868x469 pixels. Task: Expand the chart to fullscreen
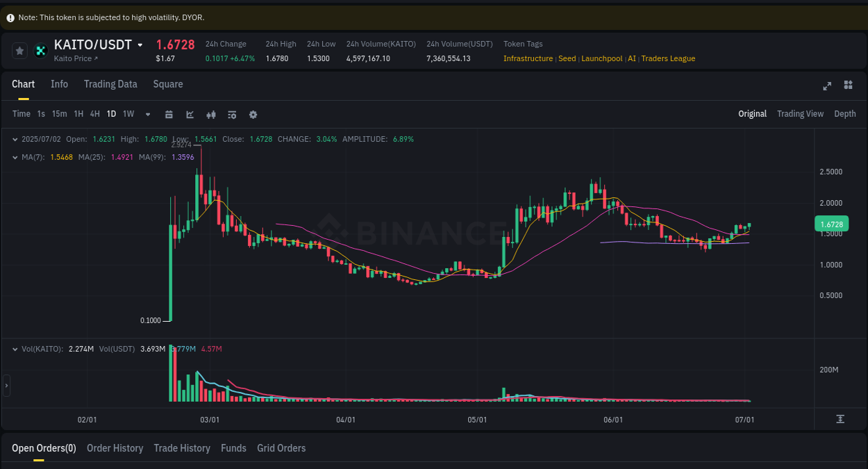[827, 85]
